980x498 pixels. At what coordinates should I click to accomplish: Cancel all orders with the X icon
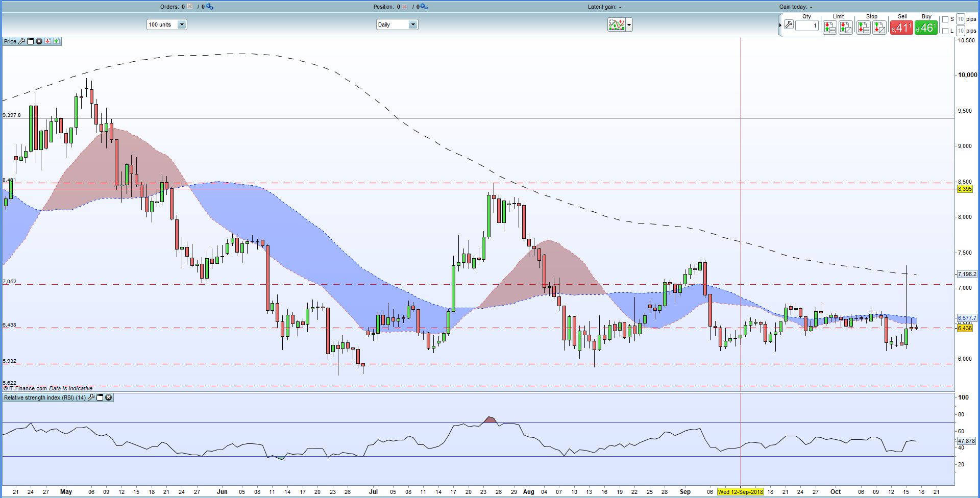(x=190, y=7)
